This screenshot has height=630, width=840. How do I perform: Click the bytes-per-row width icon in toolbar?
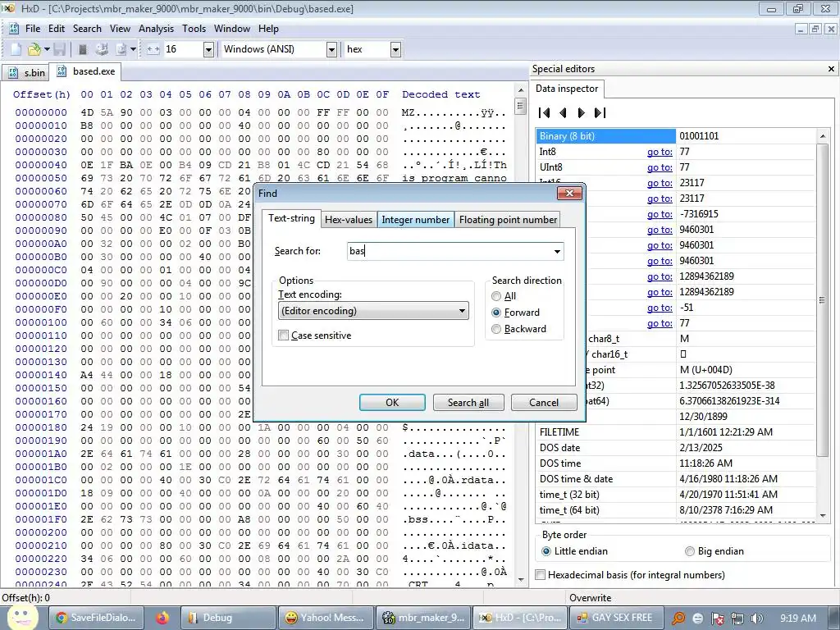(153, 49)
